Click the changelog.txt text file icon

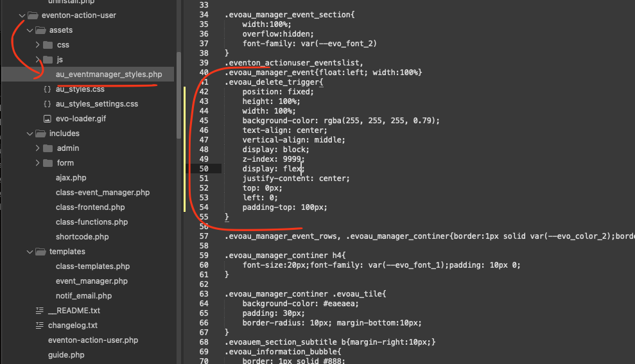39,325
